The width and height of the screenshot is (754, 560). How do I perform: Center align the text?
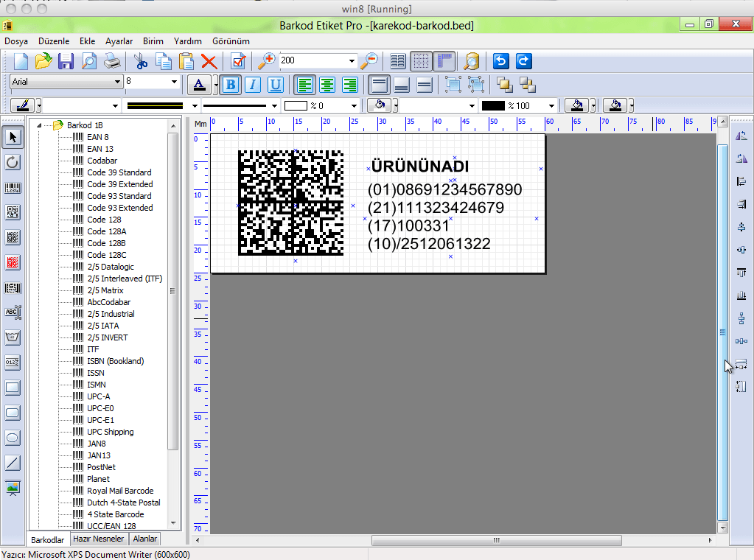pos(327,85)
